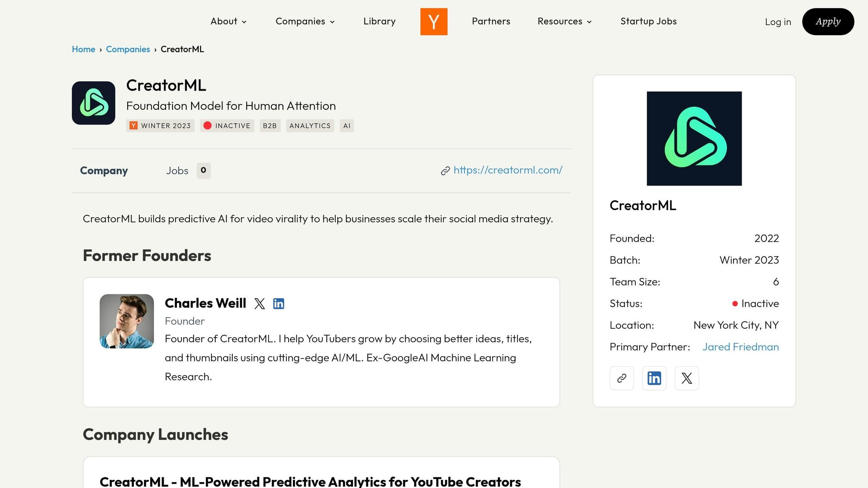
Task: Click the Batch value Winter 2023 in sidebar
Action: click(x=749, y=260)
